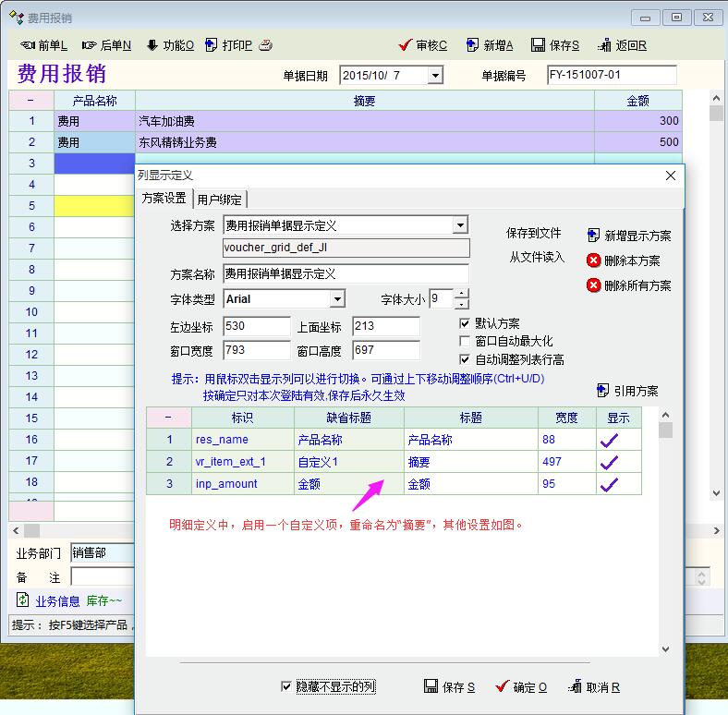This screenshot has width=728, height=715.
Task: Select the 方案设置 tab
Action: tap(164, 198)
